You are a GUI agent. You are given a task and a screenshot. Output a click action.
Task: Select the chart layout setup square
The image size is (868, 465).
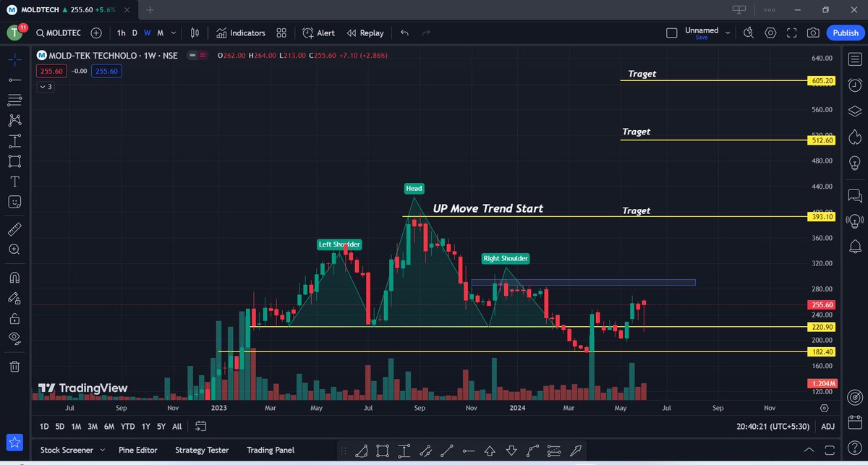672,33
